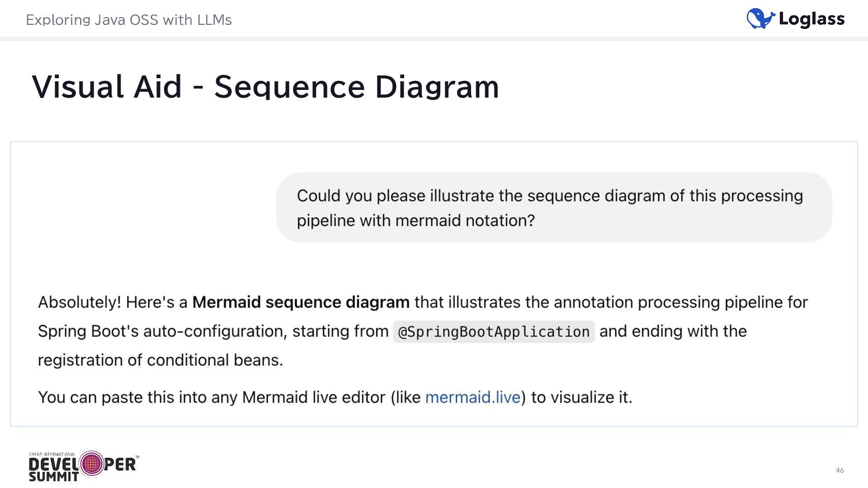
Task: Click the word Absolutely! in the response
Action: click(80, 302)
